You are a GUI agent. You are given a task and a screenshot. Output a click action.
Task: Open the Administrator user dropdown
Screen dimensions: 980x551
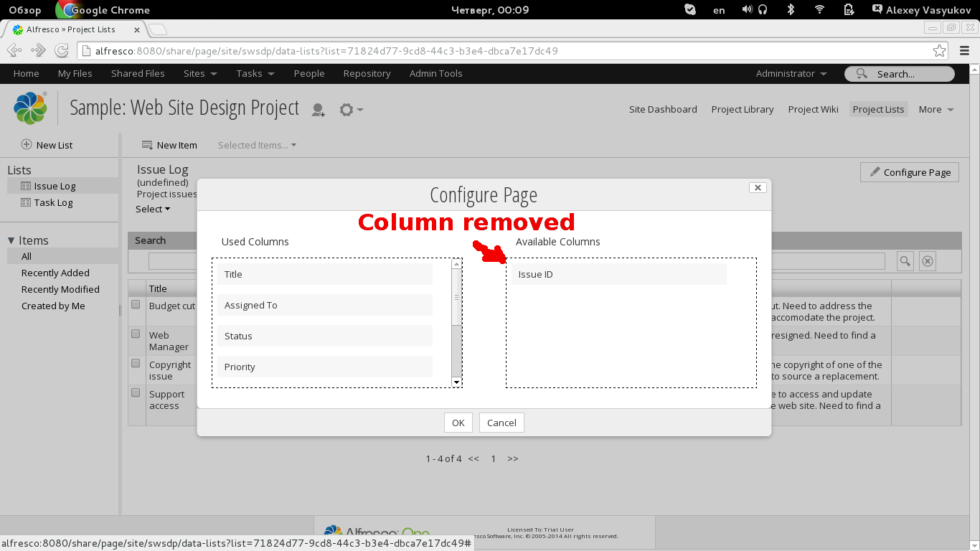pyautogui.click(x=791, y=73)
